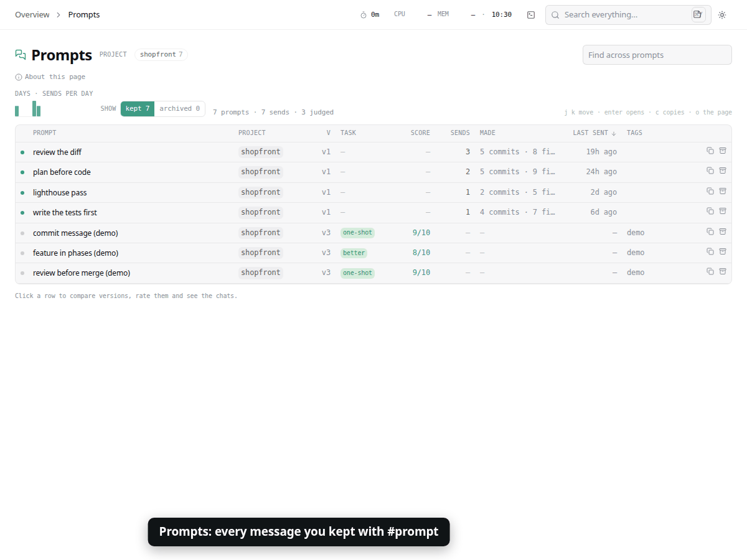Copy the 'review before merge (demo)' prompt

(710, 271)
